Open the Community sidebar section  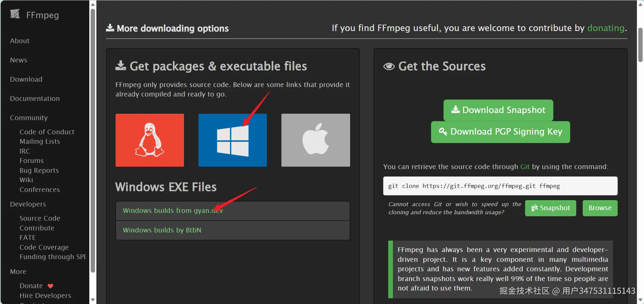29,118
